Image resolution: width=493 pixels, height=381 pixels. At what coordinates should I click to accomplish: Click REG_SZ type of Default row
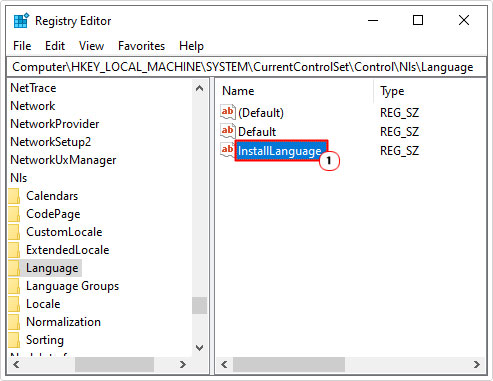pos(399,132)
